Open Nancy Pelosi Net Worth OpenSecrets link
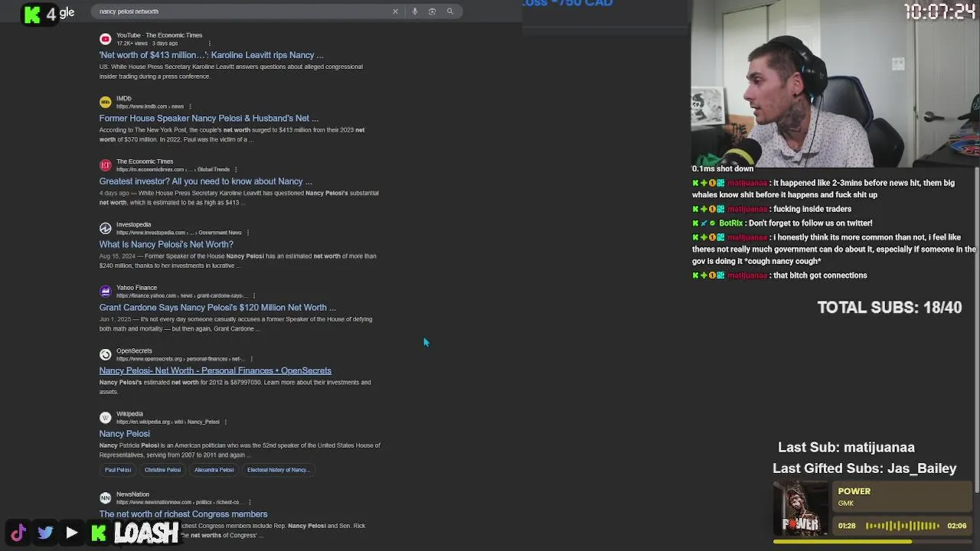980x551 pixels. click(215, 370)
